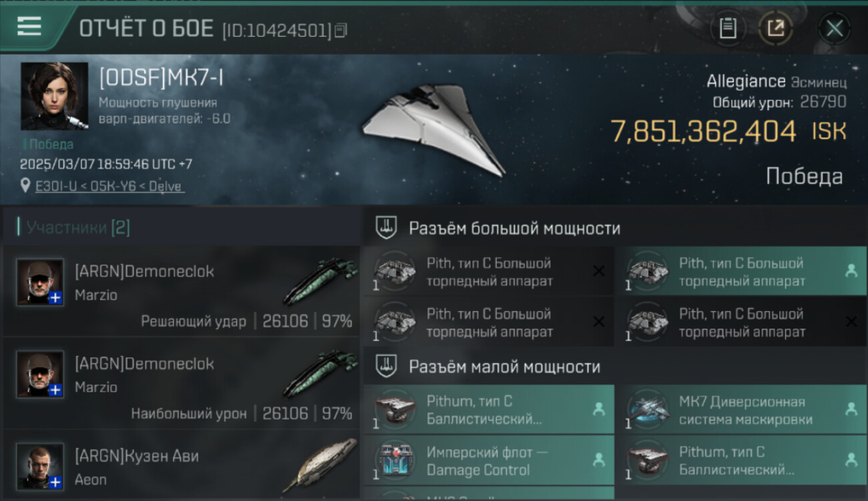This screenshot has height=501, width=868.
Task: Click person icon on МК7 маскировки module
Action: 851,409
